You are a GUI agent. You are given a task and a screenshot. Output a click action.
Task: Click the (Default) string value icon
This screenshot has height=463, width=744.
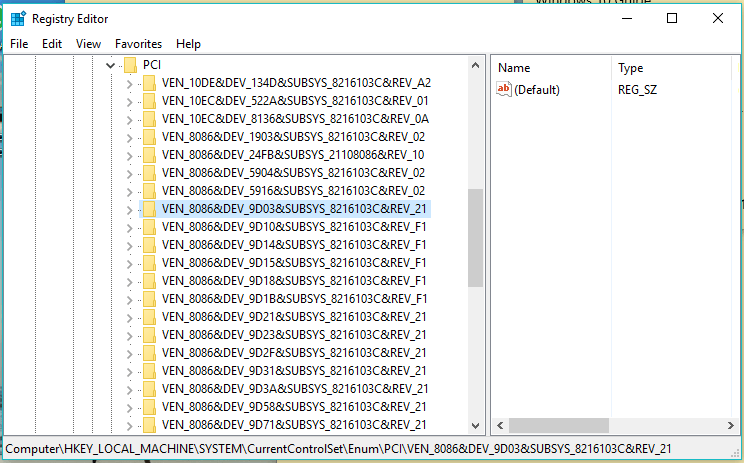504,90
